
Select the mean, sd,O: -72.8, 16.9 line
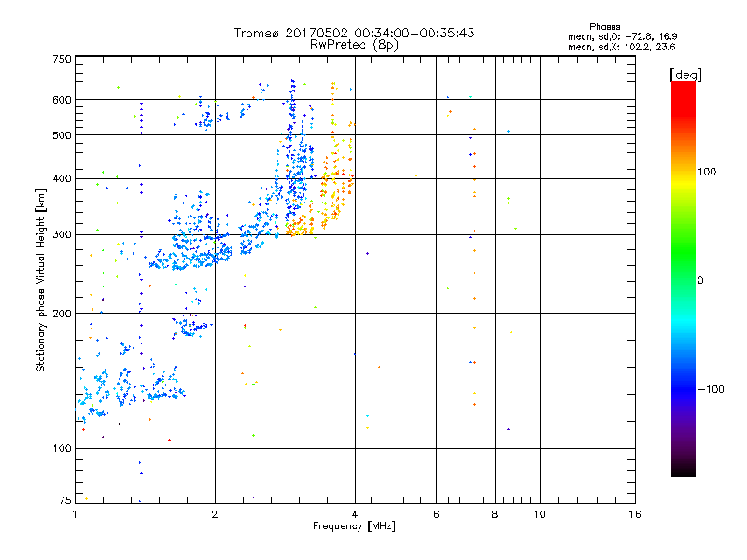(x=622, y=36)
